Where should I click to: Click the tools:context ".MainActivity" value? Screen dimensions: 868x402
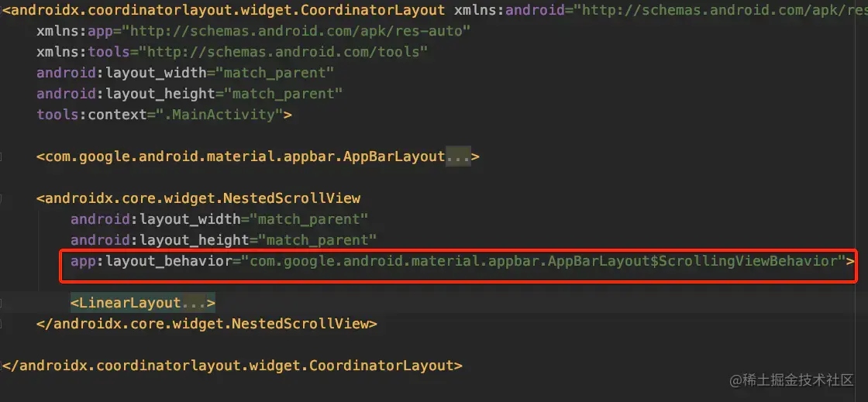pos(222,115)
